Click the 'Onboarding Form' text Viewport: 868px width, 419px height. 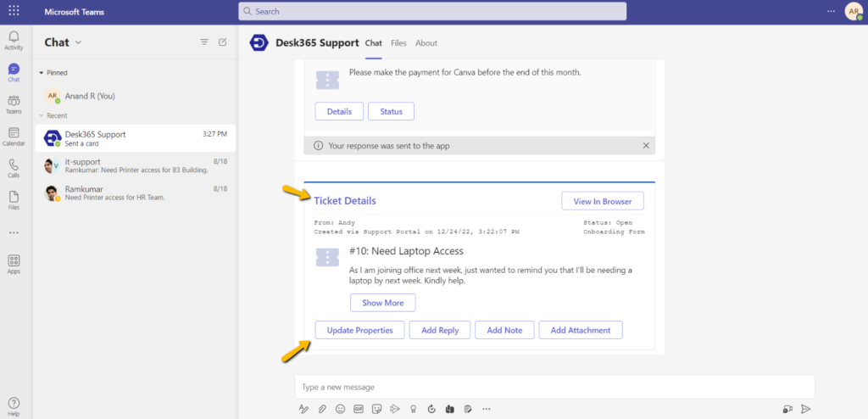614,232
